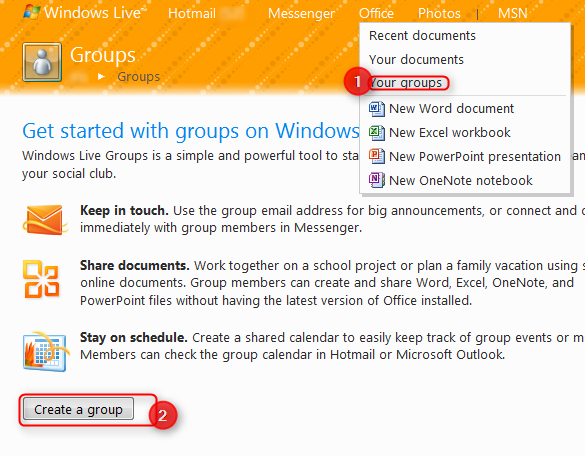
Task: Click the 'Keep in touch.' bold text
Action: point(124,210)
